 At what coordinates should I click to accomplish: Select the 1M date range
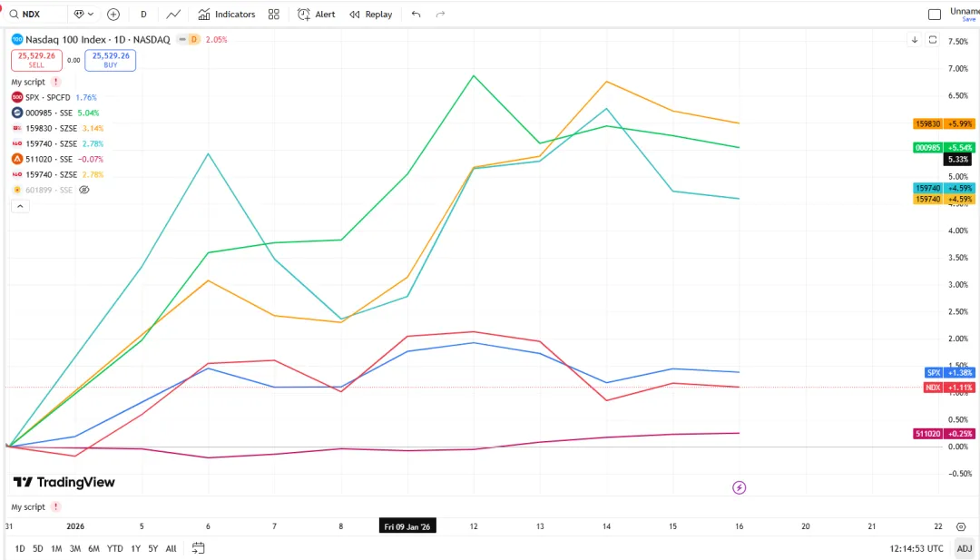tap(56, 549)
